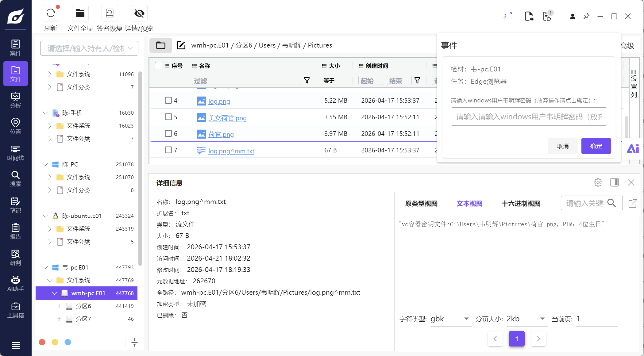Click the blue color dot filter
This screenshot has height=356, width=644.
68,342
